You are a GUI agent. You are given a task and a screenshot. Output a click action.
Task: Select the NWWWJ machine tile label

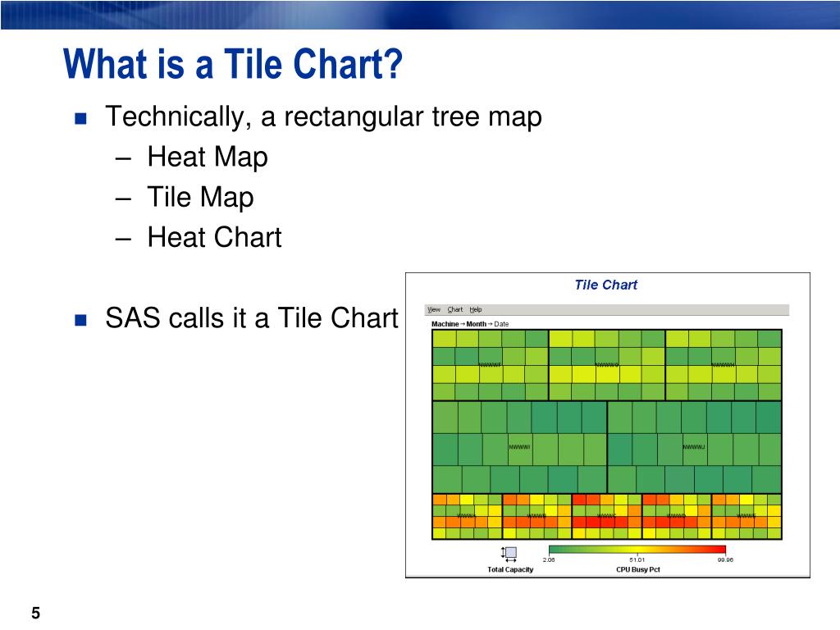tap(694, 447)
